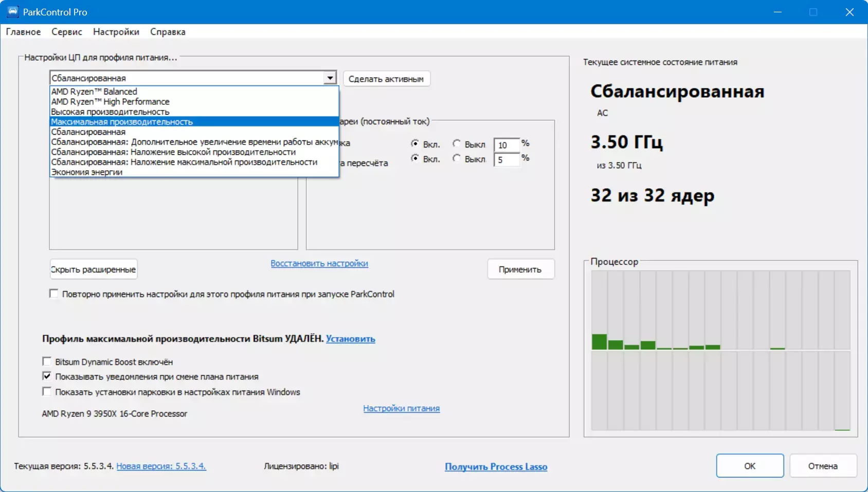Uncheck Показывать уведомления при смене плана питания

47,376
